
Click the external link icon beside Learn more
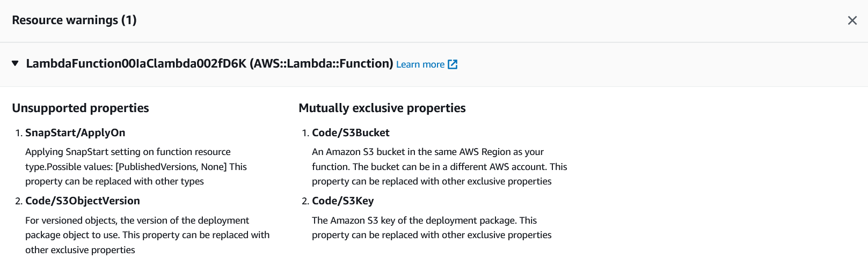click(x=453, y=64)
